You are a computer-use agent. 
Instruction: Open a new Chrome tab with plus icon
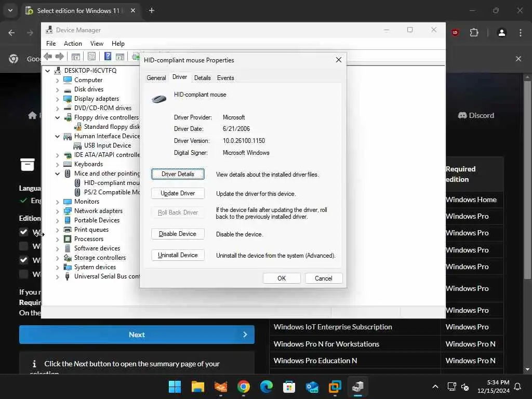coord(152,10)
